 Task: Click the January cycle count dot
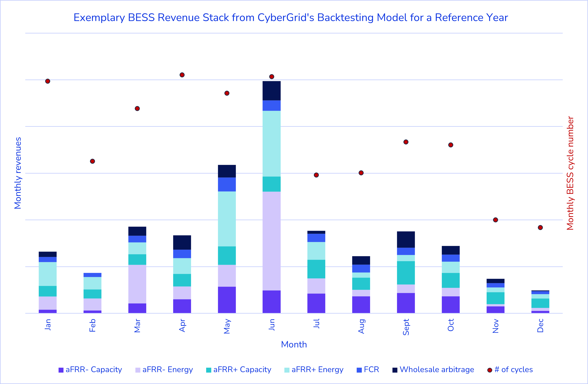[x=48, y=81]
